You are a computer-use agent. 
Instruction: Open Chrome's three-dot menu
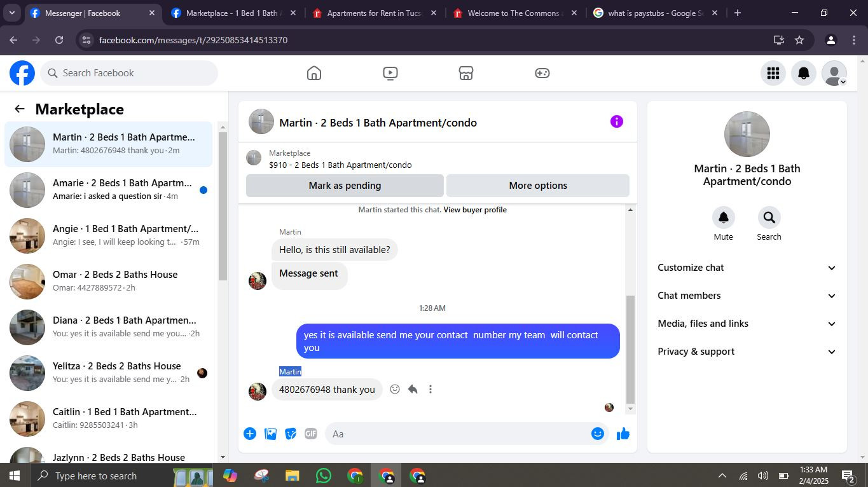pyautogui.click(x=854, y=40)
